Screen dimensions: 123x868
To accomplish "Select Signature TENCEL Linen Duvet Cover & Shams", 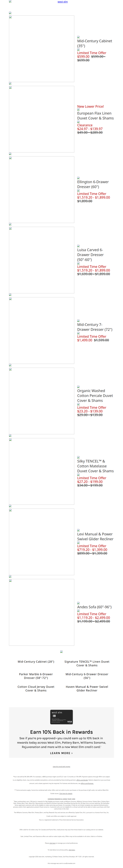I will (87, 663).
